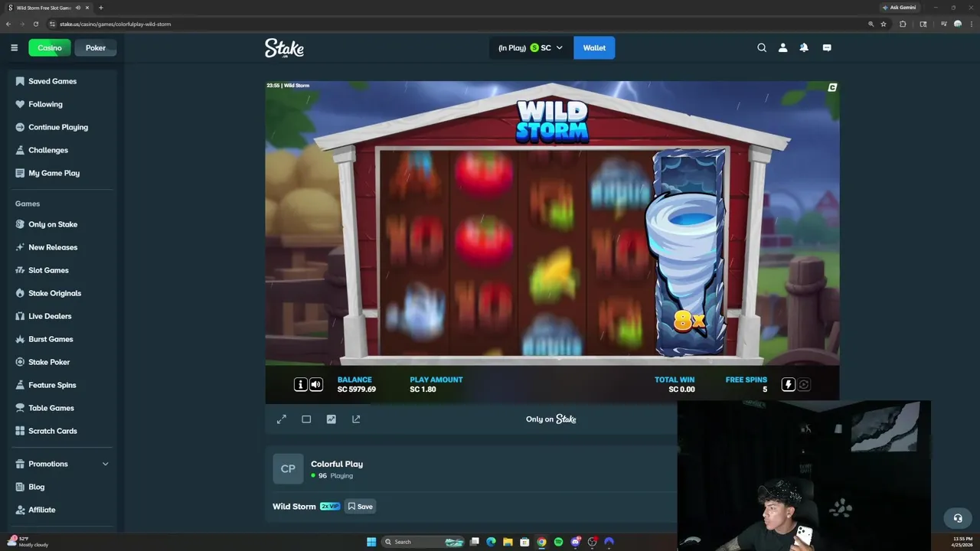The height and width of the screenshot is (551, 980).
Task: Mute the Wild Storm browser tab audio
Action: [x=78, y=8]
